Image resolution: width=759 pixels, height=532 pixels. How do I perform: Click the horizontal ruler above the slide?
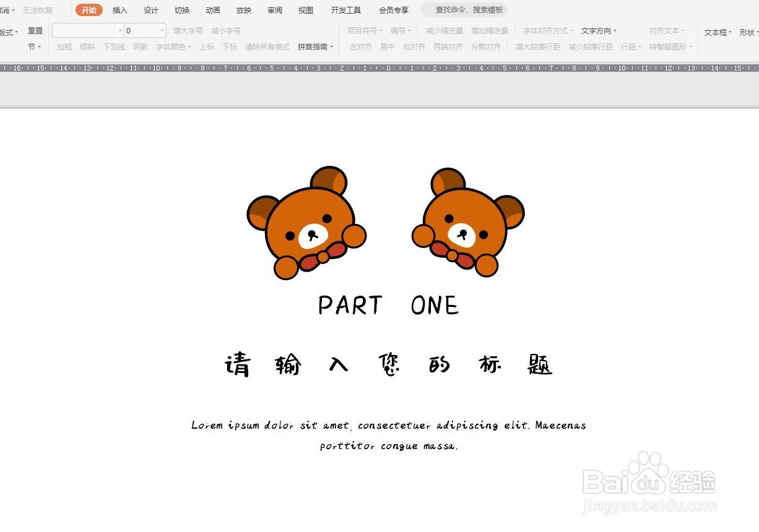click(379, 68)
